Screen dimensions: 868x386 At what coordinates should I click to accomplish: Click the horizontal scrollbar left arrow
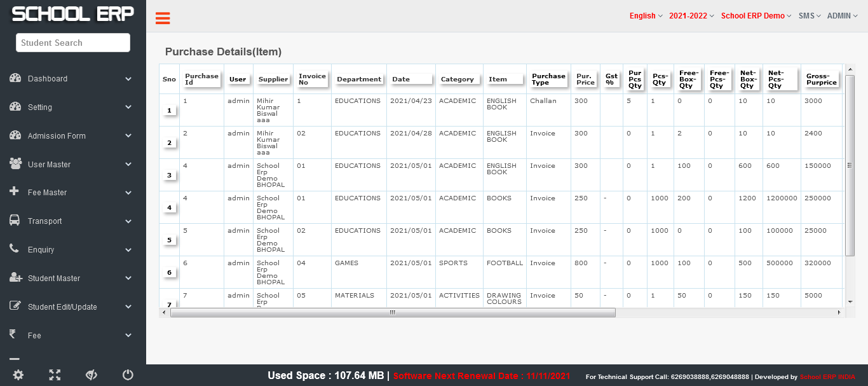tap(164, 313)
